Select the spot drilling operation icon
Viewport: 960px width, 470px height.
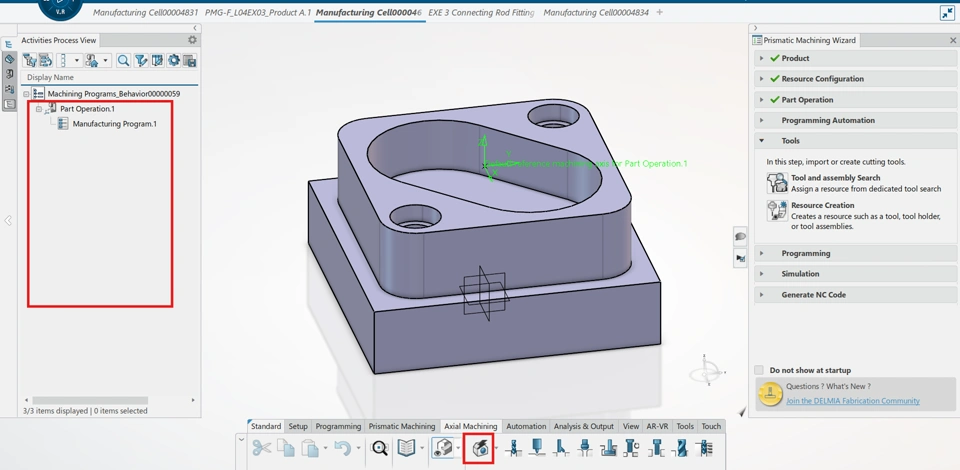click(x=538, y=449)
